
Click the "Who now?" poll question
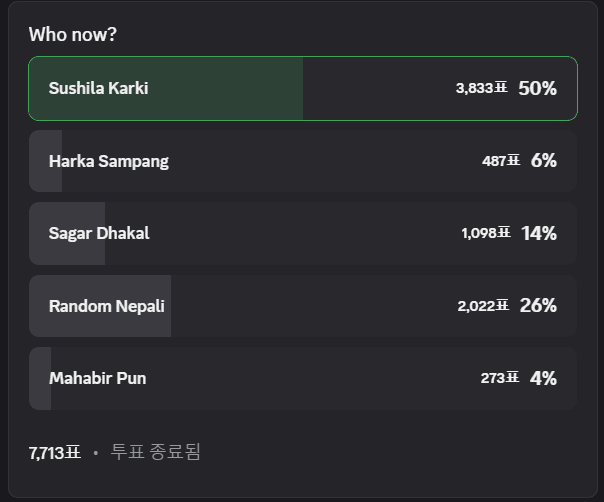pyautogui.click(x=72, y=34)
